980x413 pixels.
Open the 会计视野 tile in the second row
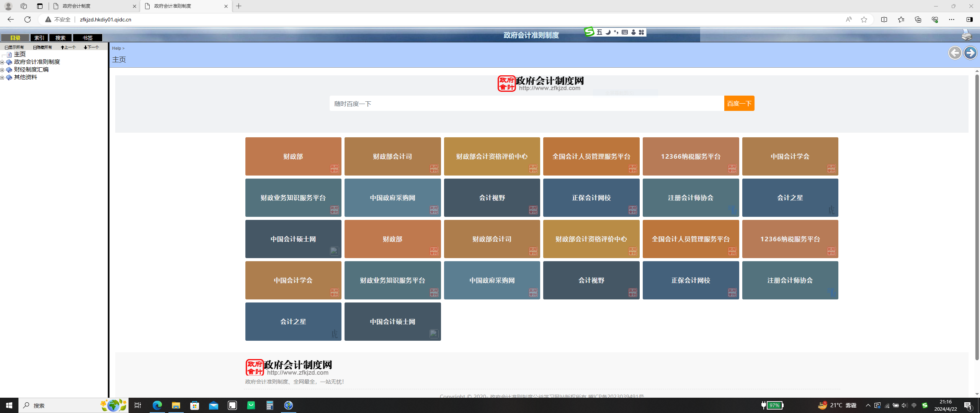492,198
